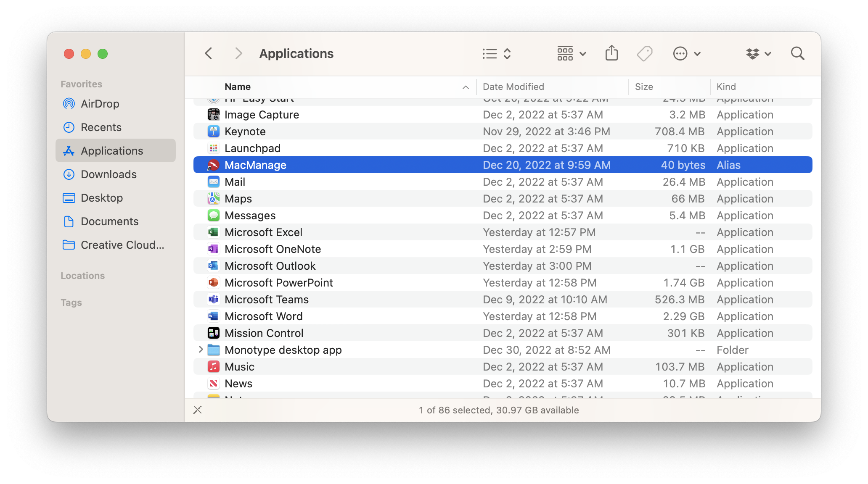Open the ellipsis Action menu
This screenshot has width=868, height=484.
point(687,53)
